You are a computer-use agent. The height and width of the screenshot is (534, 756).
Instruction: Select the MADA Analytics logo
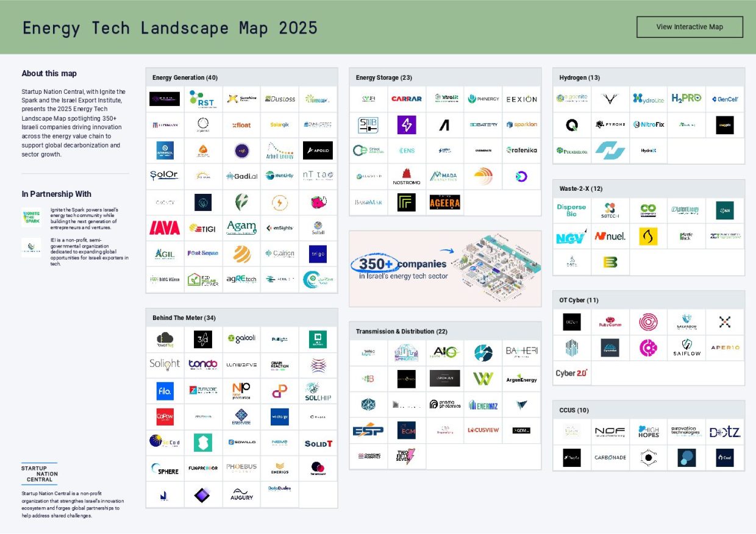(445, 176)
